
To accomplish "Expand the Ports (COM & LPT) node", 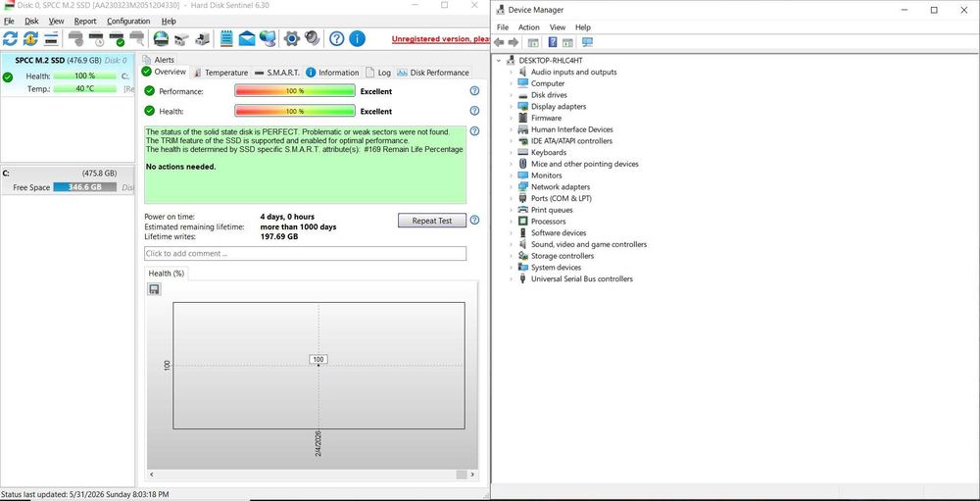I will [x=511, y=198].
